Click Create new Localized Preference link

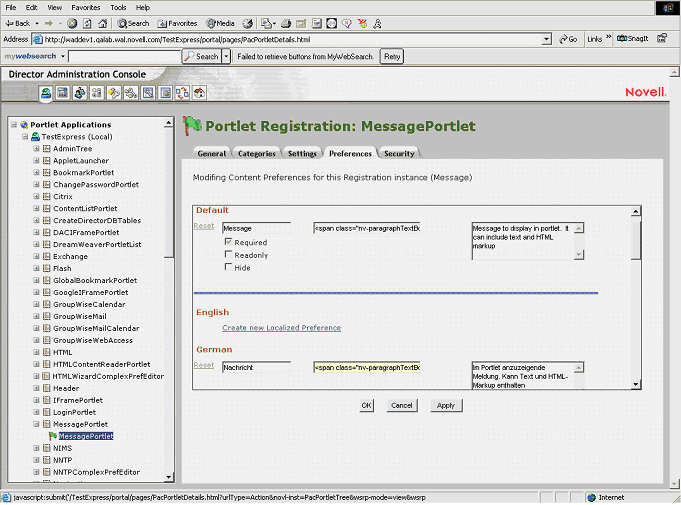point(281,328)
